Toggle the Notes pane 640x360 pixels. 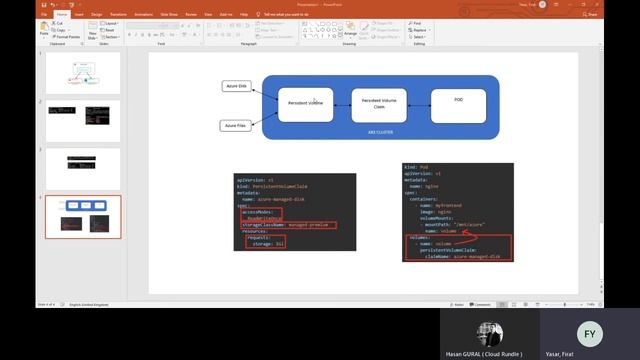pyautogui.click(x=457, y=304)
